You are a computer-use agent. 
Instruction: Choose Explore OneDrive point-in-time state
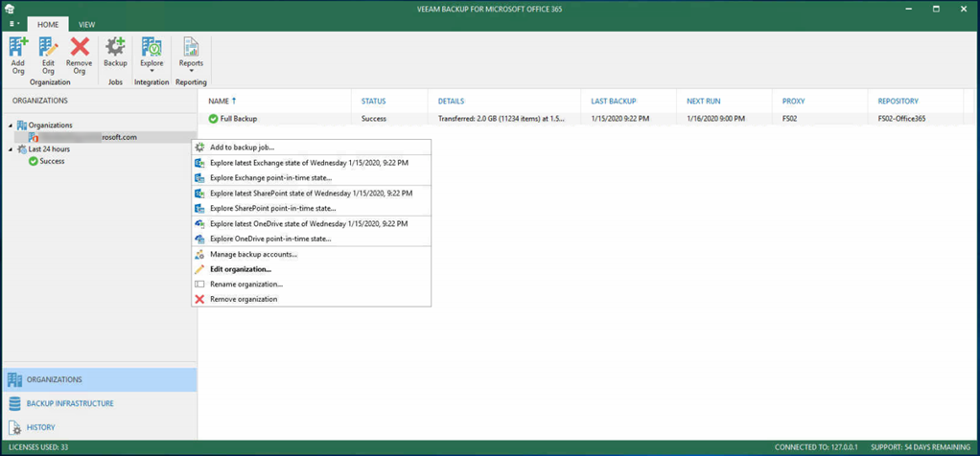(312, 239)
